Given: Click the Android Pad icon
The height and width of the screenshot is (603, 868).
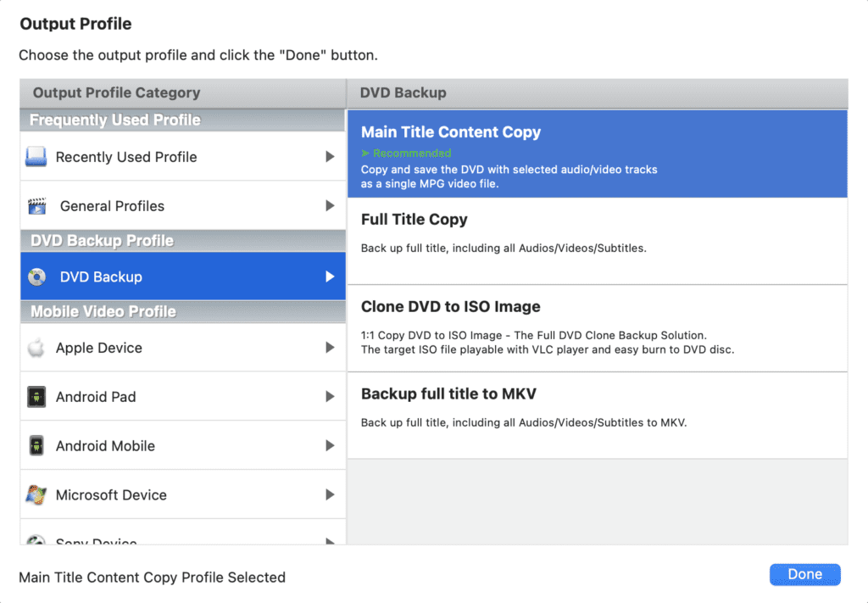Looking at the screenshot, I should pos(36,397).
